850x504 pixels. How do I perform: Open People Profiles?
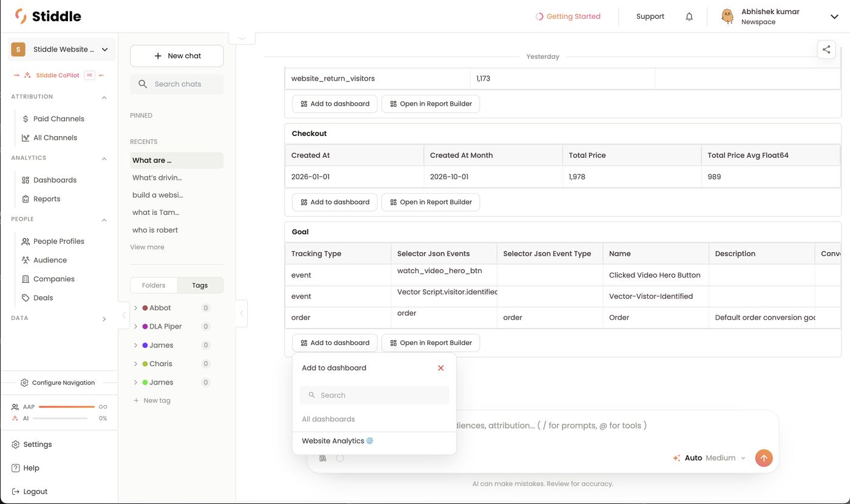[x=58, y=242]
